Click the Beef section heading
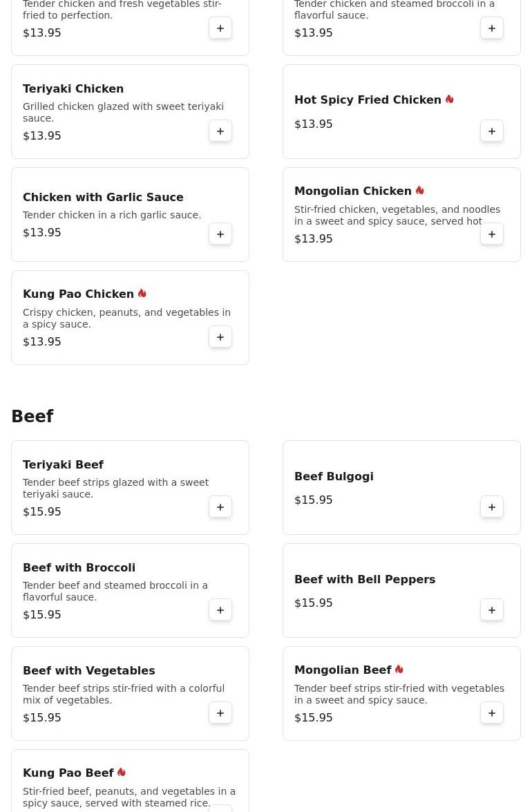Viewport: 532px width, 812px height. (x=32, y=416)
